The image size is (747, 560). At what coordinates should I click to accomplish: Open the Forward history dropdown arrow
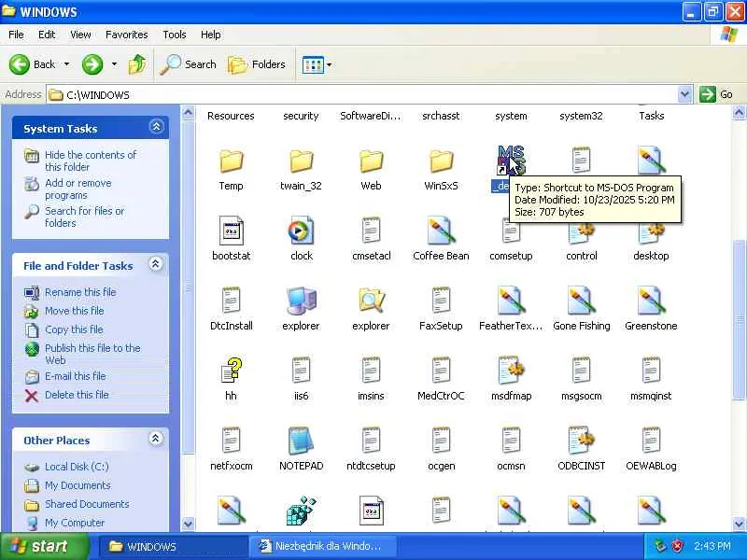pos(114,64)
